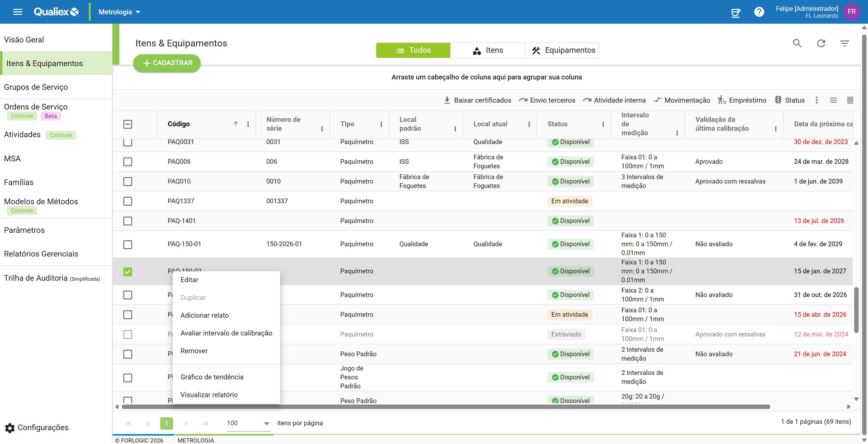Switch to the Todos tab
868x444 pixels.
coord(413,50)
